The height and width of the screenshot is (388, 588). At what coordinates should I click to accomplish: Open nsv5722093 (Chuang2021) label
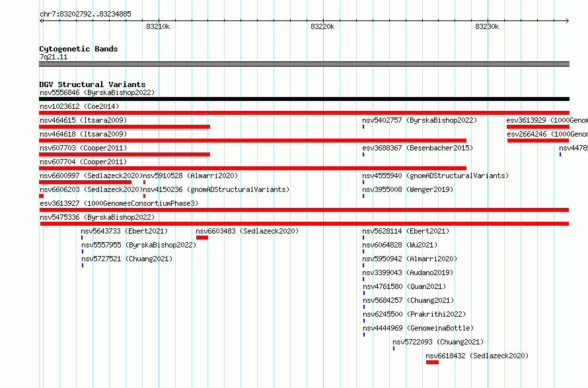pyautogui.click(x=438, y=342)
